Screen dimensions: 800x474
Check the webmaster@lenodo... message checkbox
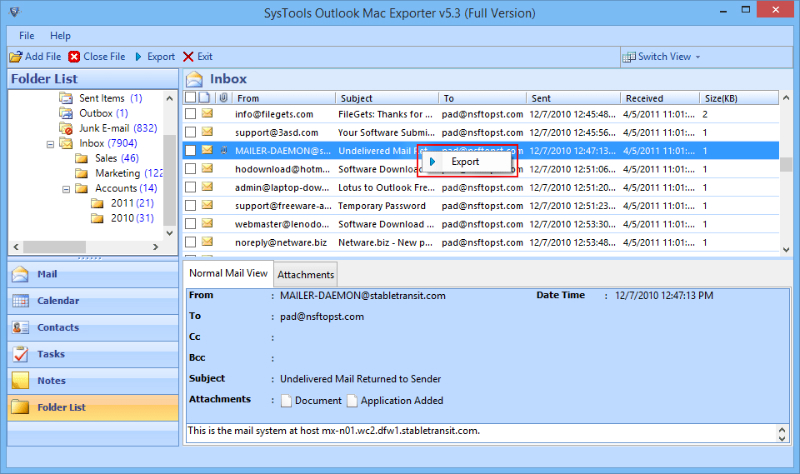pyautogui.click(x=190, y=224)
